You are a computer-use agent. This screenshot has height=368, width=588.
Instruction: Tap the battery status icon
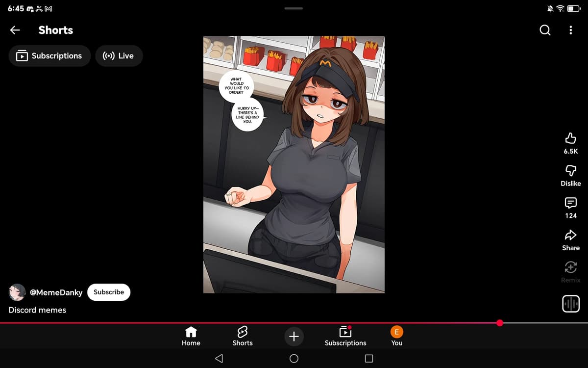point(574,9)
